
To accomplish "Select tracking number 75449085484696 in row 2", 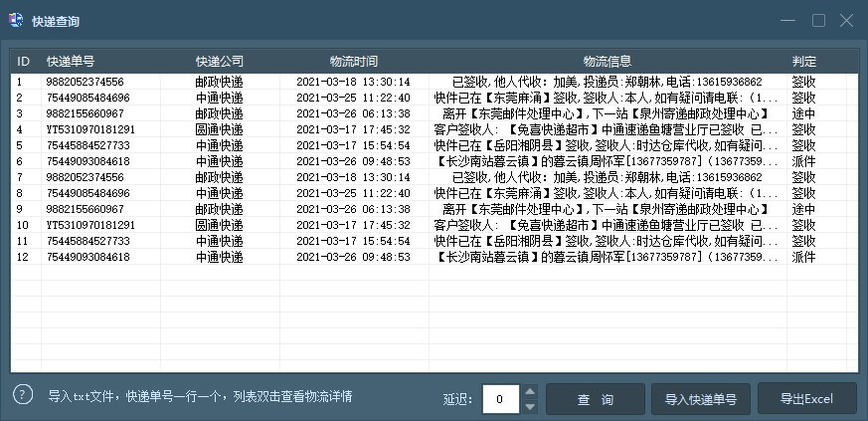I will coord(88,99).
